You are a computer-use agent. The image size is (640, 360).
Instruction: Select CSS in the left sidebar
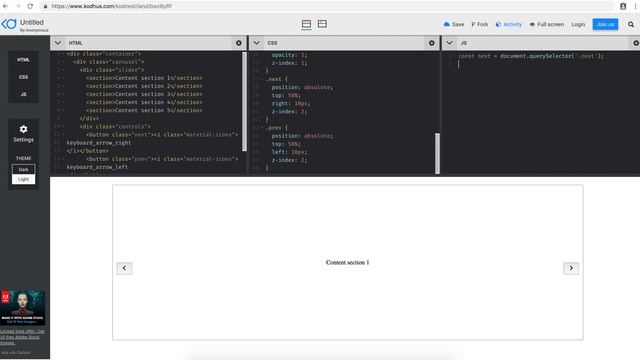(x=23, y=77)
